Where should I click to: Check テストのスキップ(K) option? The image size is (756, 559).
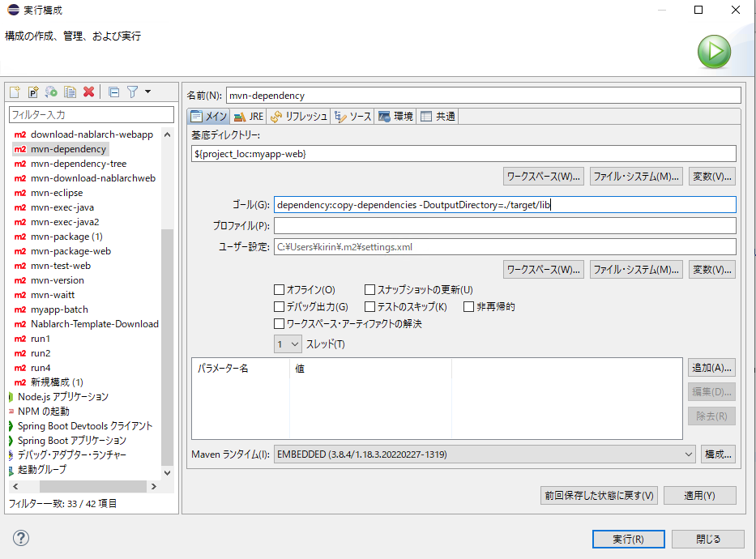(x=369, y=306)
